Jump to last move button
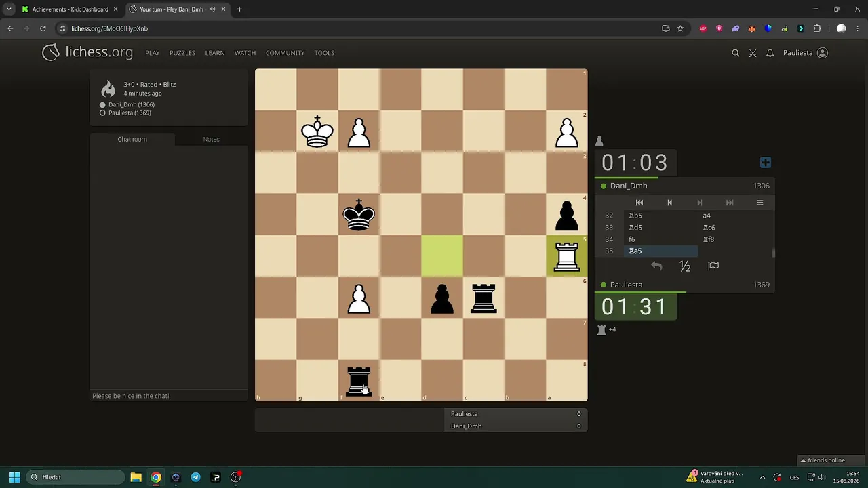Screen dimensions: 868x488 pos(730,203)
